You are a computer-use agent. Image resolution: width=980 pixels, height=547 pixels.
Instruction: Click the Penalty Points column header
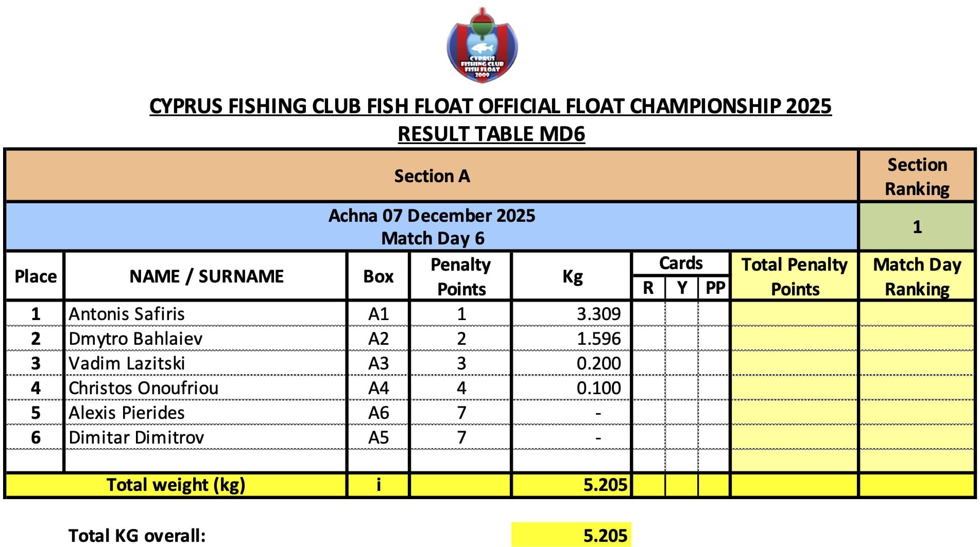pos(460,276)
